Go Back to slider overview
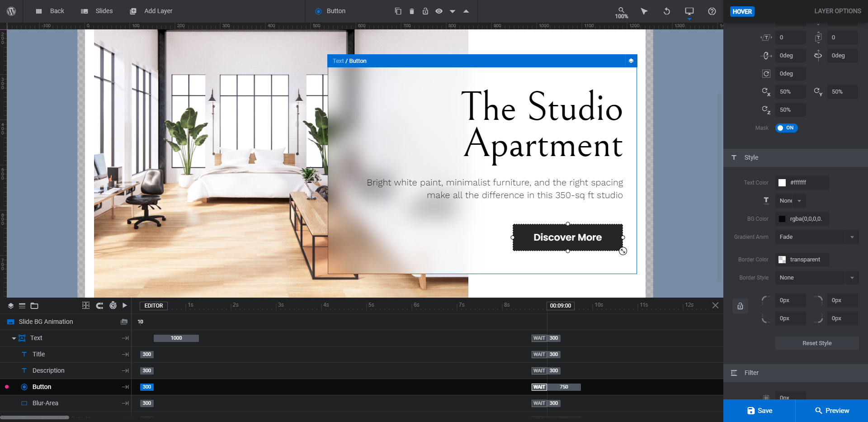 coord(50,11)
